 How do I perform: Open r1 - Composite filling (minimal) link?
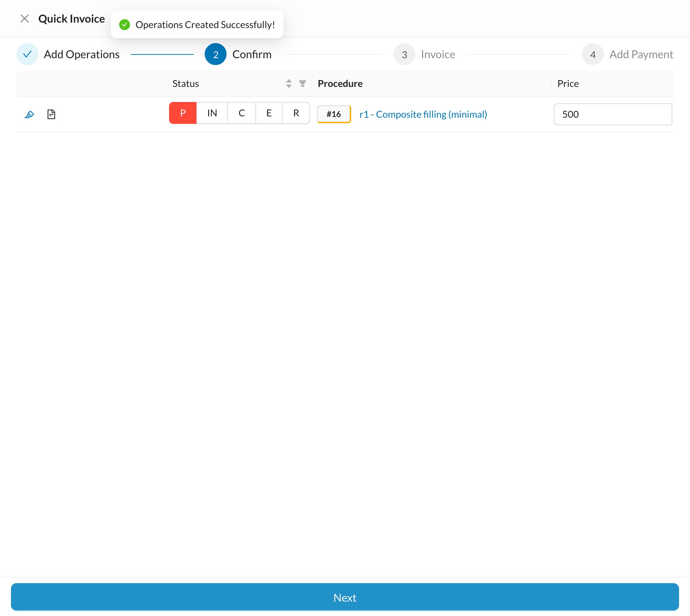click(x=423, y=114)
